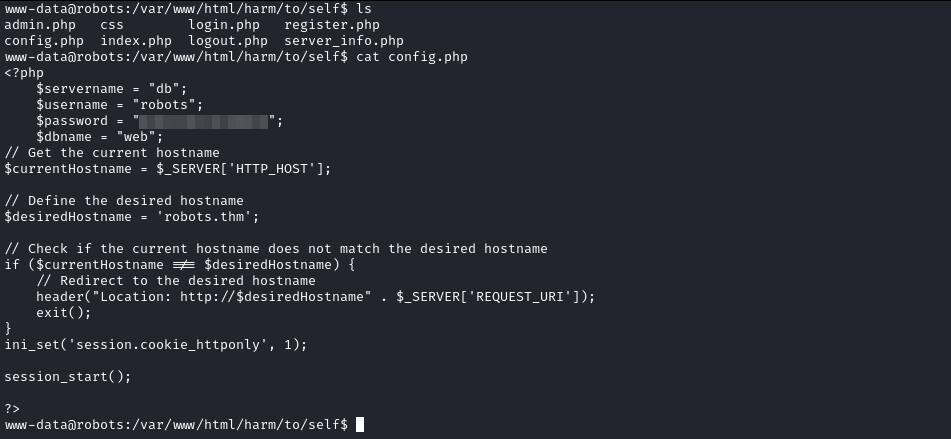
Task: Click the logout.php filename
Action: 228,41
